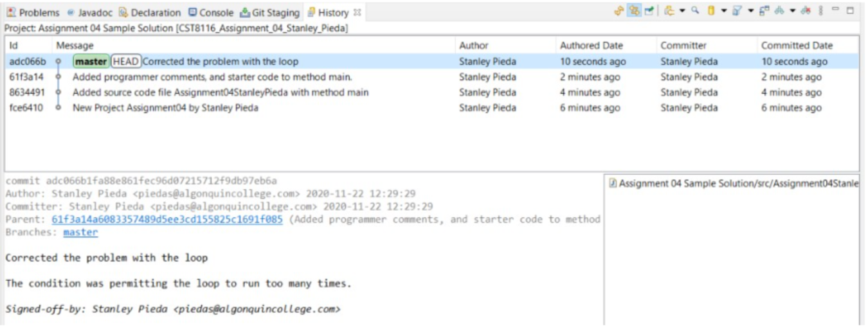Click 'New Project Assignment04' commit message
The image size is (868, 329).
165,108
